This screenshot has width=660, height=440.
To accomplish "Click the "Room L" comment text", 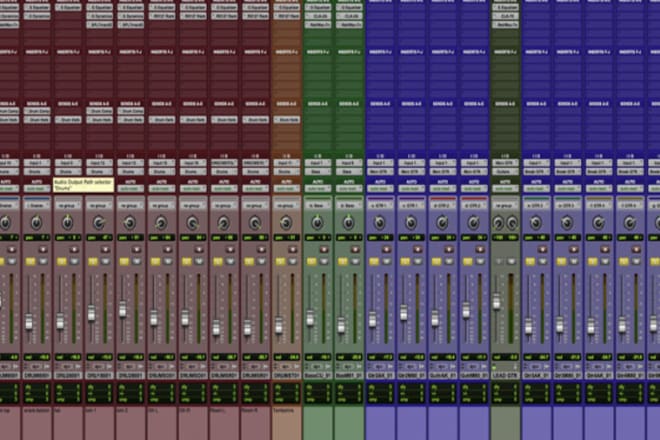I will click(218, 410).
